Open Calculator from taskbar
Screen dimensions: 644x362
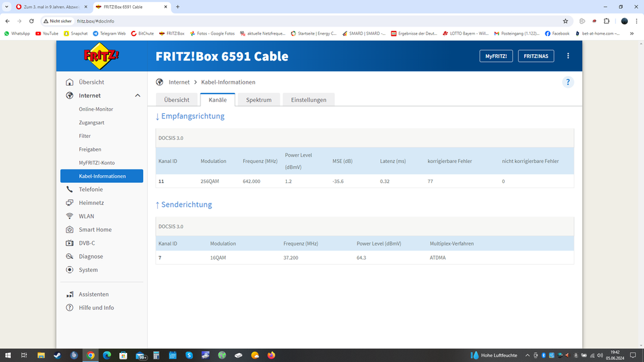click(x=156, y=356)
